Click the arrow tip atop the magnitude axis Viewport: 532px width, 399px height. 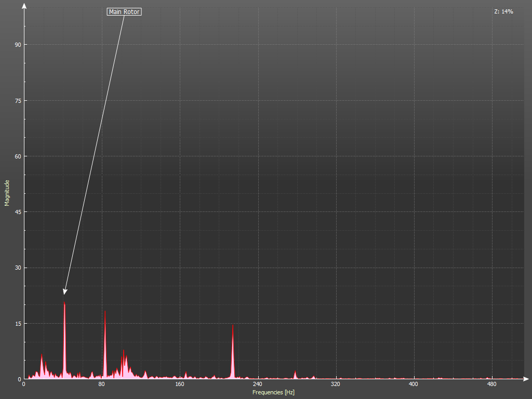pos(24,5)
